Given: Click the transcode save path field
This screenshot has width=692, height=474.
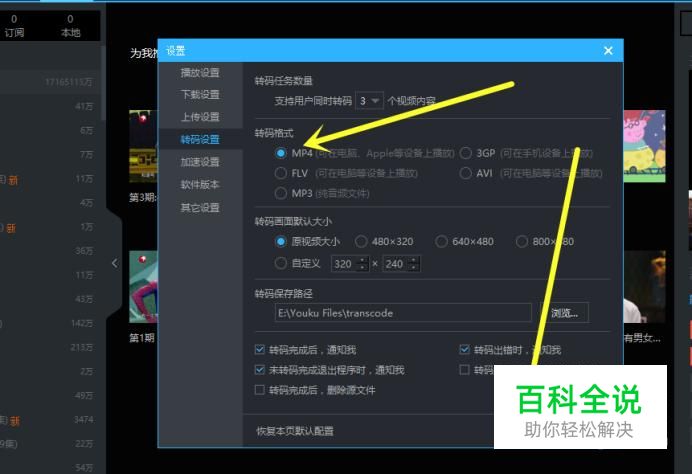Looking at the screenshot, I should click(x=403, y=313).
